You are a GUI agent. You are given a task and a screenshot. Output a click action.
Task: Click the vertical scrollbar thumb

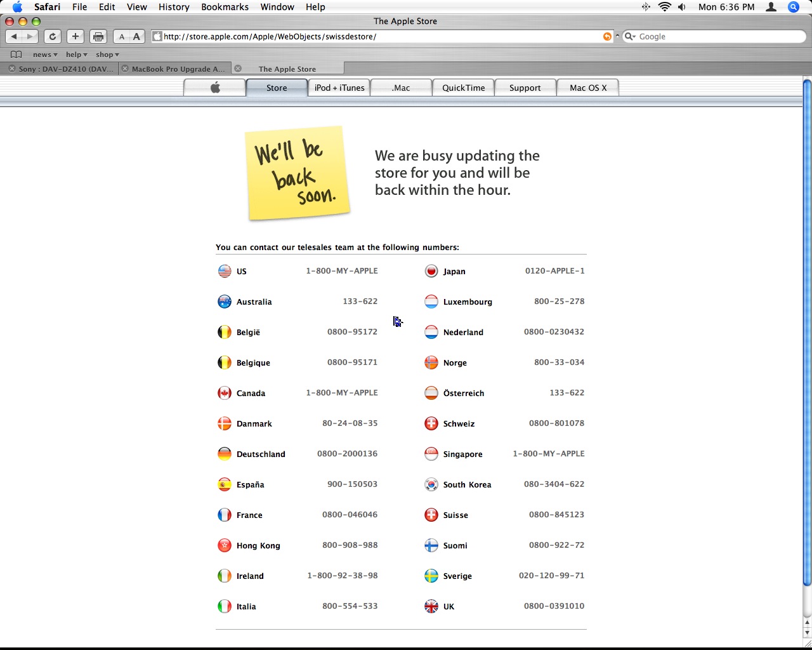[807, 333]
